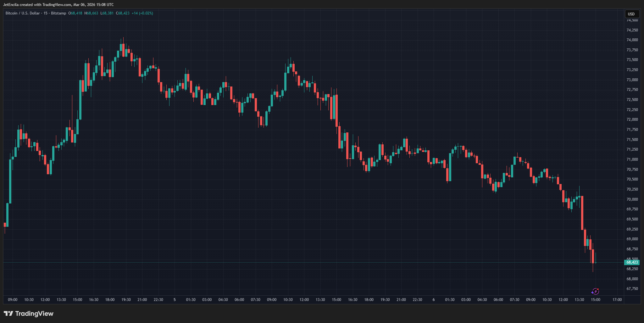Screen dimensions: 644x323
Task: Click the 68,000 level on price scale
Action: click(632, 279)
